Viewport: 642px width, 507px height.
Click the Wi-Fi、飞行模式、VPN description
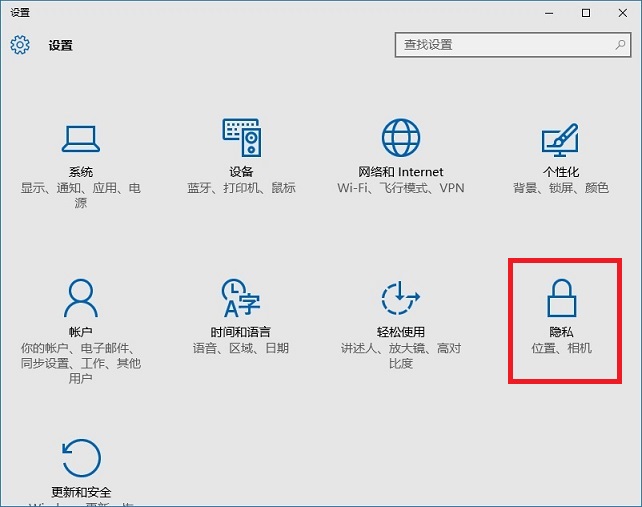click(x=401, y=188)
